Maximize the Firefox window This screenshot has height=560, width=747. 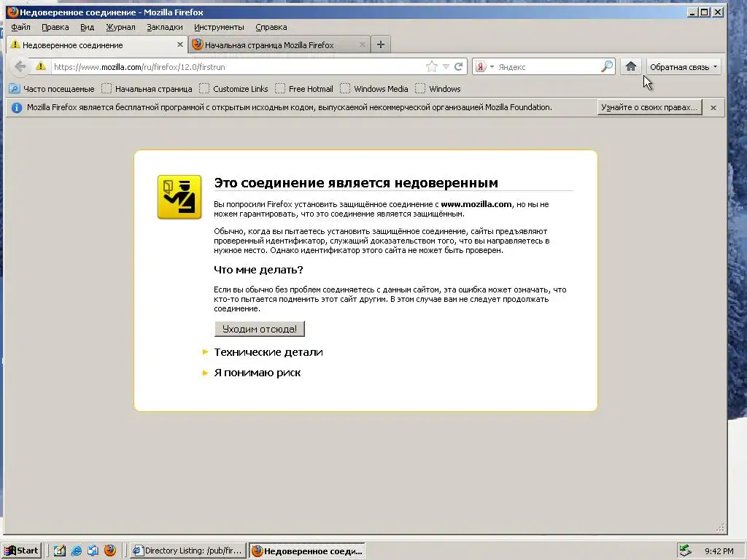705,12
